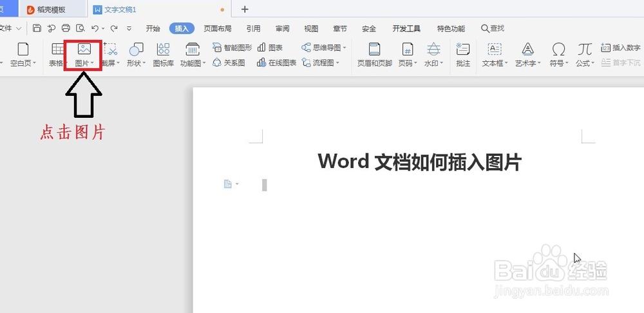Open a new tab with plus button

245,9
